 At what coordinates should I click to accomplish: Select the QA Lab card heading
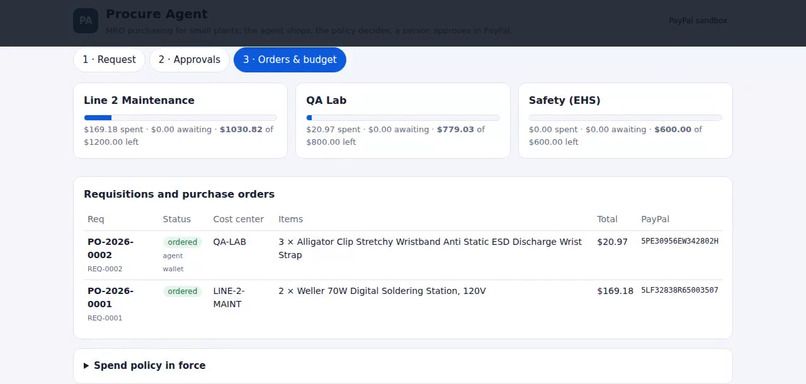pos(326,100)
